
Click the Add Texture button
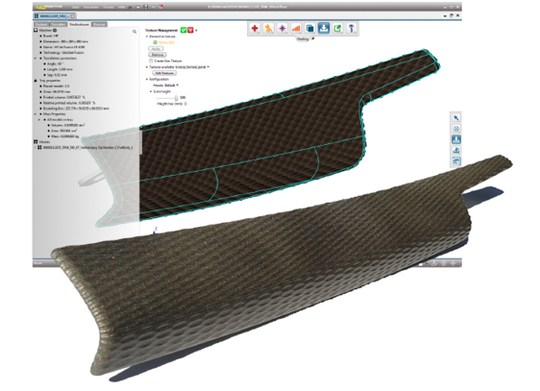(x=164, y=73)
